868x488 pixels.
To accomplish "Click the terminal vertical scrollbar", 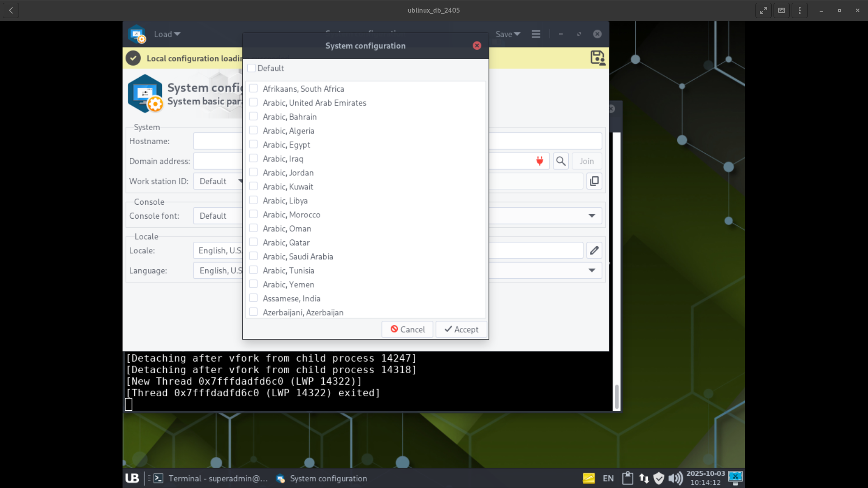I will click(617, 396).
